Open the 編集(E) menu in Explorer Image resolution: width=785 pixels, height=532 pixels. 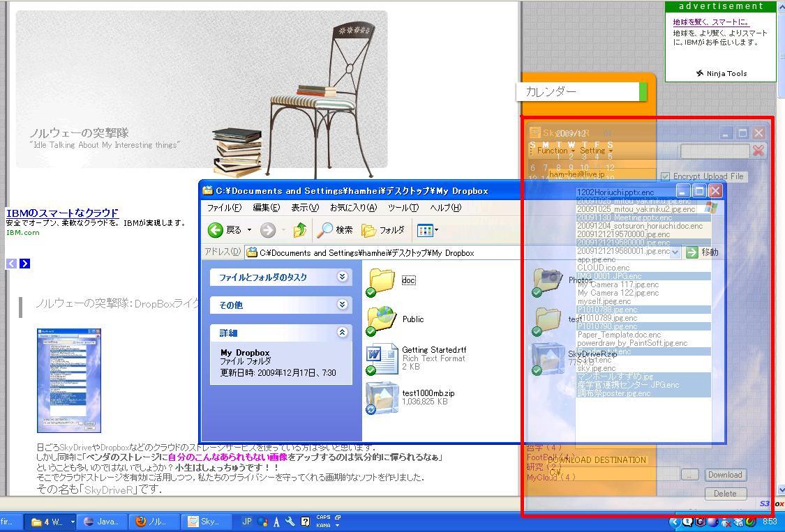266,207
